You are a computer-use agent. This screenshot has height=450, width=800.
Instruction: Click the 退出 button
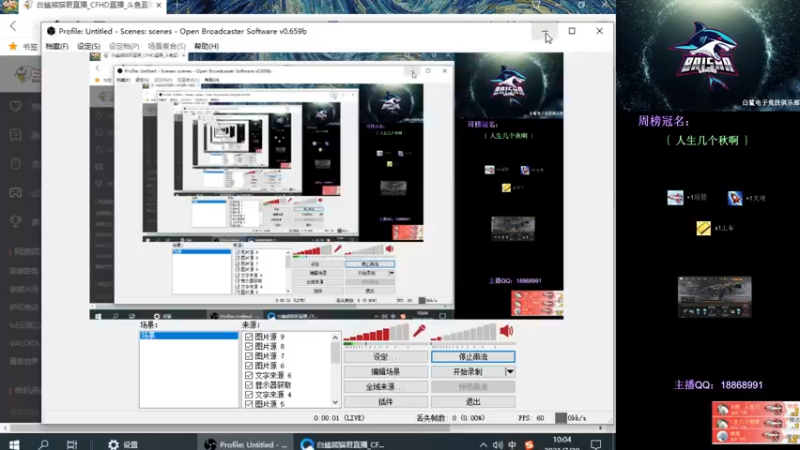click(473, 402)
